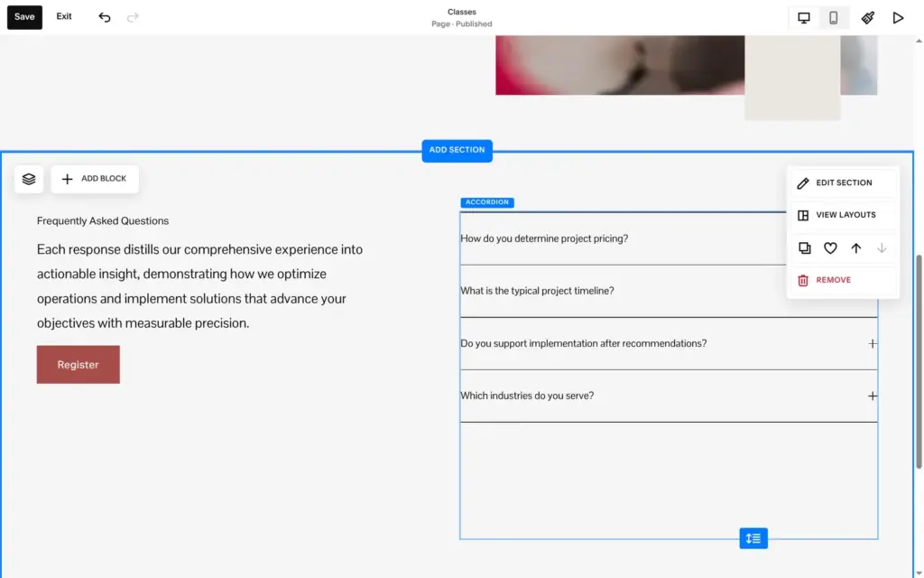Save section with heart icon
The height and width of the screenshot is (578, 924).
tap(830, 248)
